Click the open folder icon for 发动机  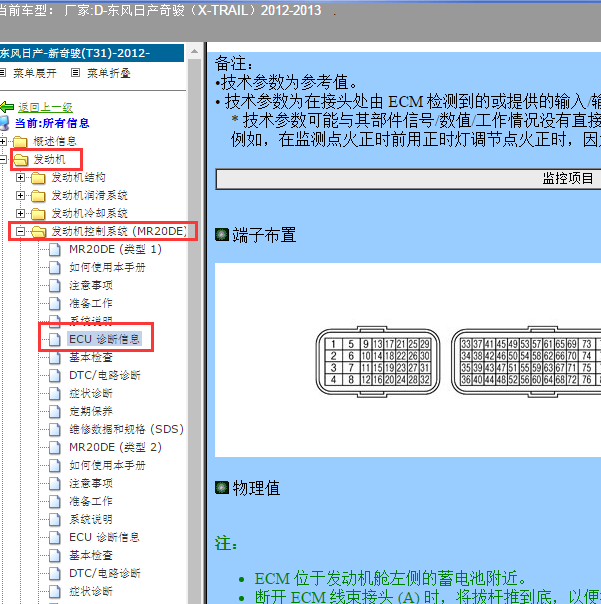(x=21, y=159)
